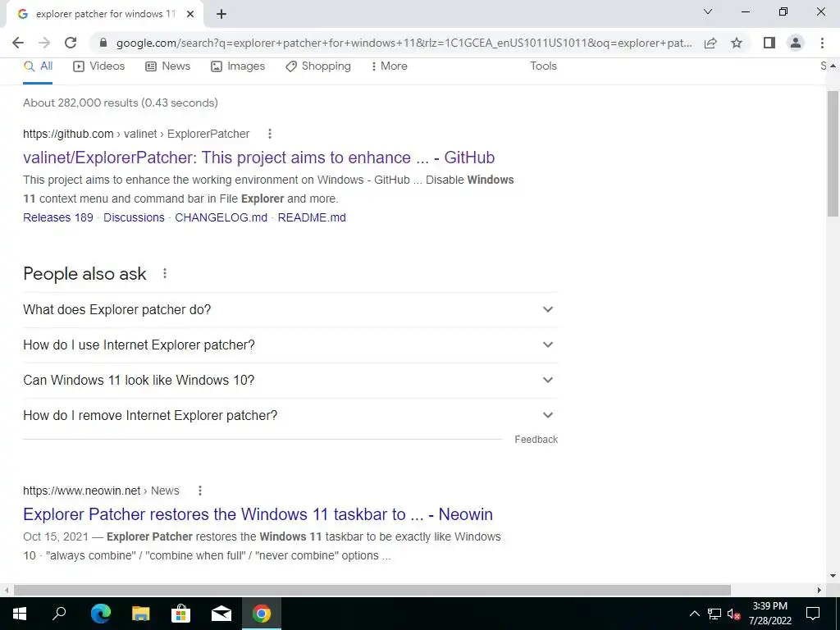This screenshot has height=630, width=840.
Task: Open File Explorer from the taskbar
Action: coord(141,614)
